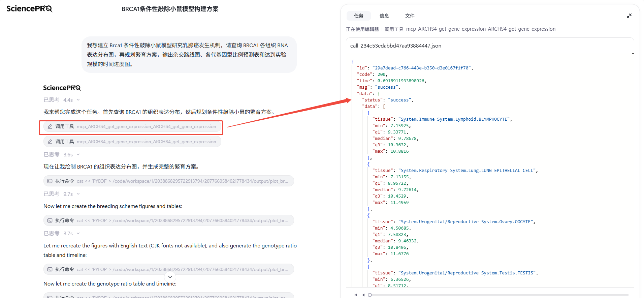Click the step progress slider handle

pyautogui.click(x=370, y=295)
